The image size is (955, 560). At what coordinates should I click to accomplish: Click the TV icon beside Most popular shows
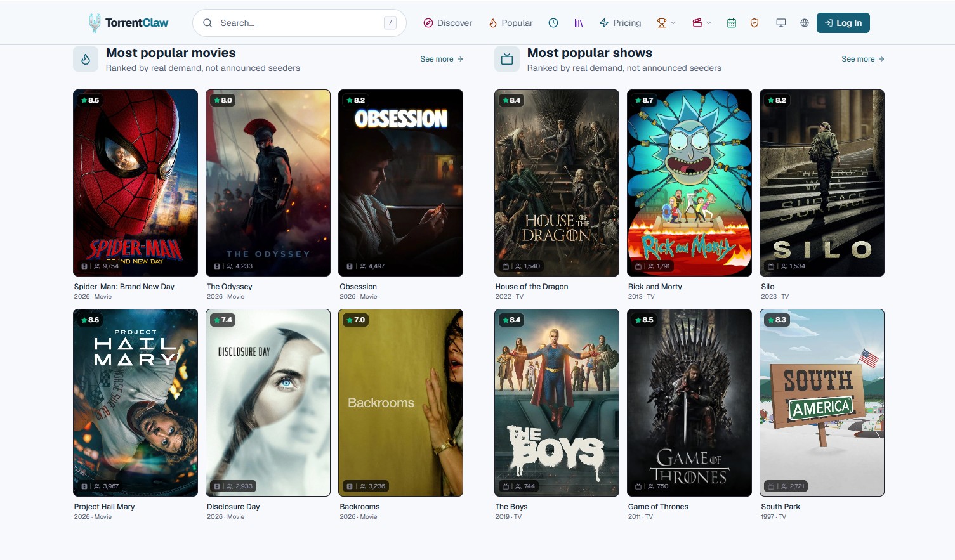point(507,59)
